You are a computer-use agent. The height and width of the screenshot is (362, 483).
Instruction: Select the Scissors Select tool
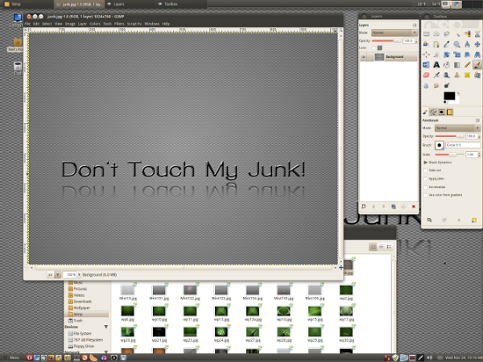click(477, 34)
